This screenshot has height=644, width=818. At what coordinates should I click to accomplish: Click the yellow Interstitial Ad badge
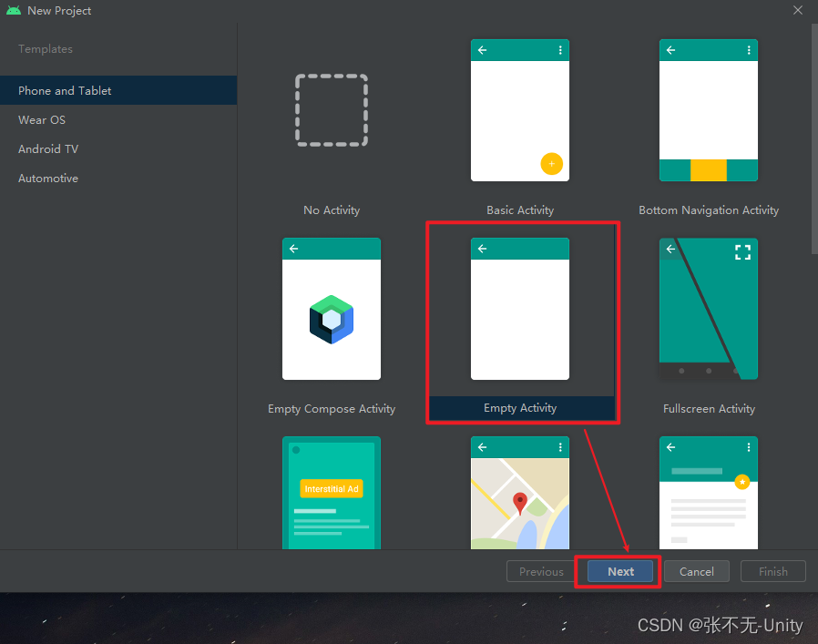(x=332, y=489)
